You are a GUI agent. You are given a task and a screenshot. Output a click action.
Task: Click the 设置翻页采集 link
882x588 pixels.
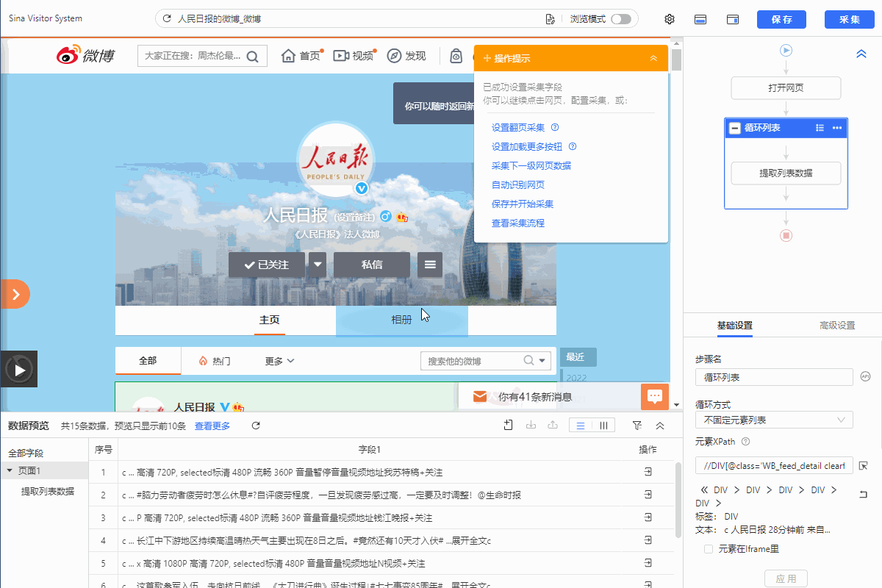tap(518, 127)
